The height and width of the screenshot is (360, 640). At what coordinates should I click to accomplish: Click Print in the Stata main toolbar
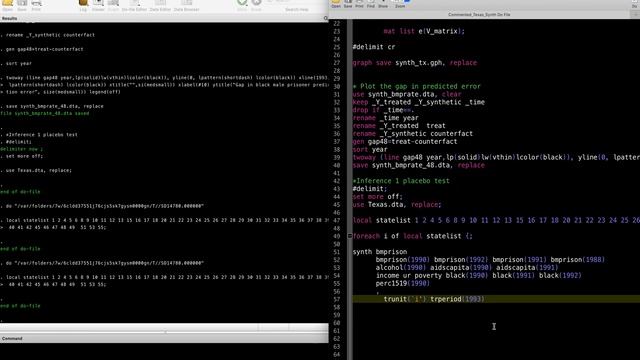pyautogui.click(x=36, y=5)
